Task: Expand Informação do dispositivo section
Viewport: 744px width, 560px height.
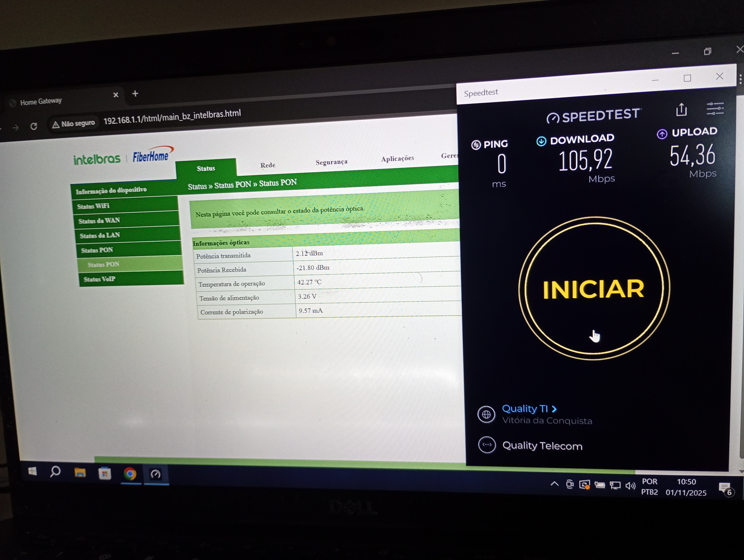Action: click(111, 191)
